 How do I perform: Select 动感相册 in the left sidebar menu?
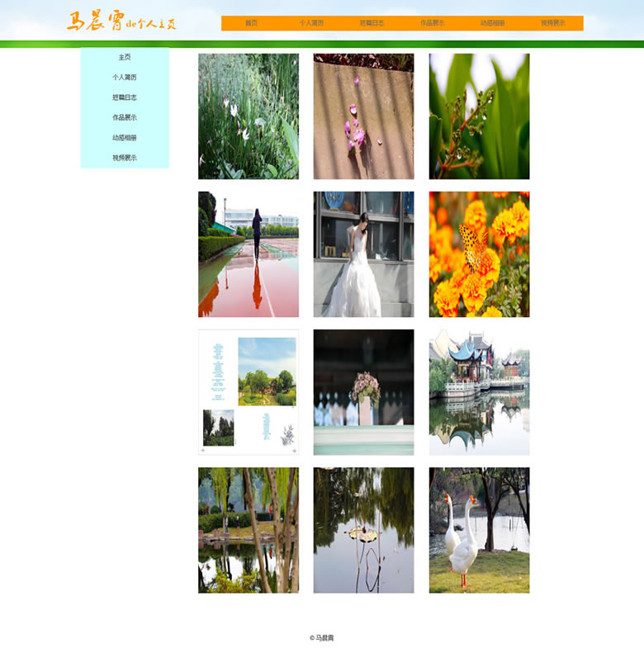(x=125, y=138)
